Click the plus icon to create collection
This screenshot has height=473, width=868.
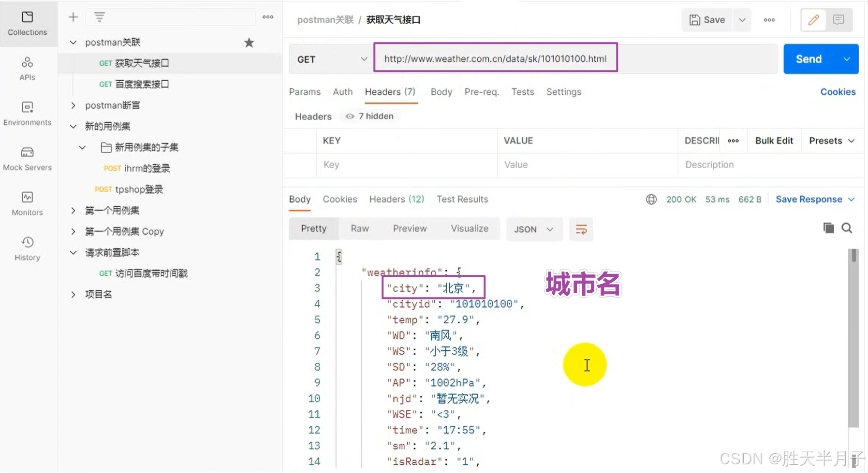click(73, 17)
